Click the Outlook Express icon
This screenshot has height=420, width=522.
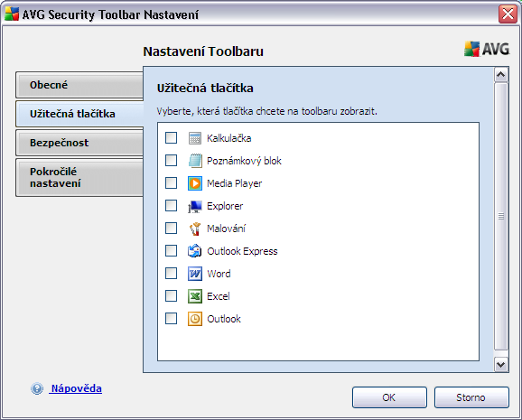point(195,251)
